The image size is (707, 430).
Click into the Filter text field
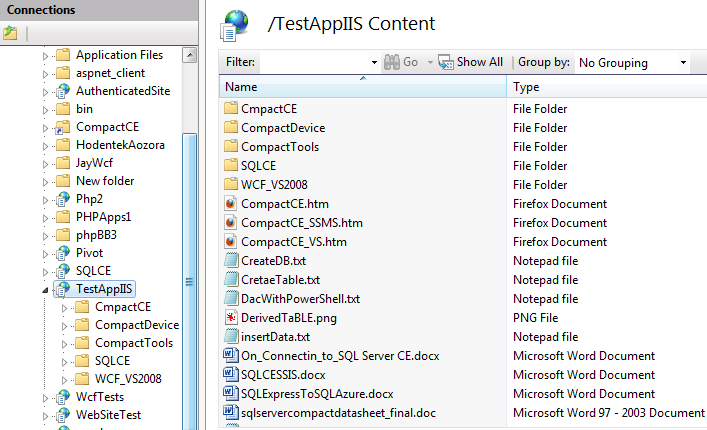(x=314, y=62)
